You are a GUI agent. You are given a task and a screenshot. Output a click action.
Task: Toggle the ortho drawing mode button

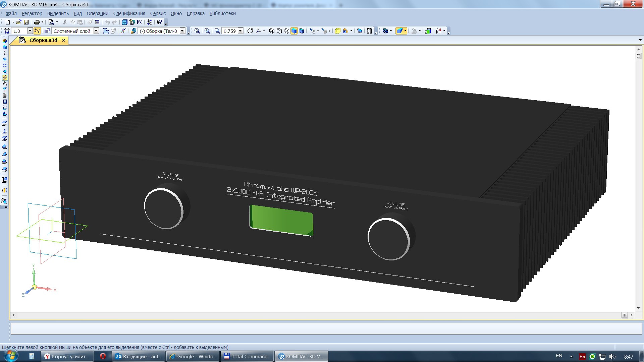click(x=37, y=31)
